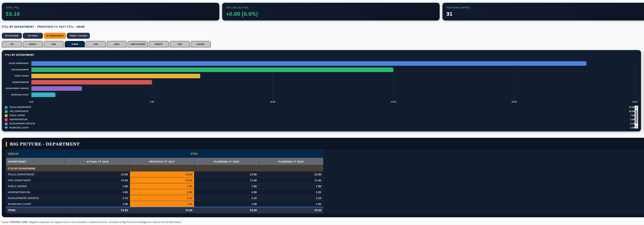Select the teal Municipal Court bar
This screenshot has width=644, height=225.
[x=43, y=95]
